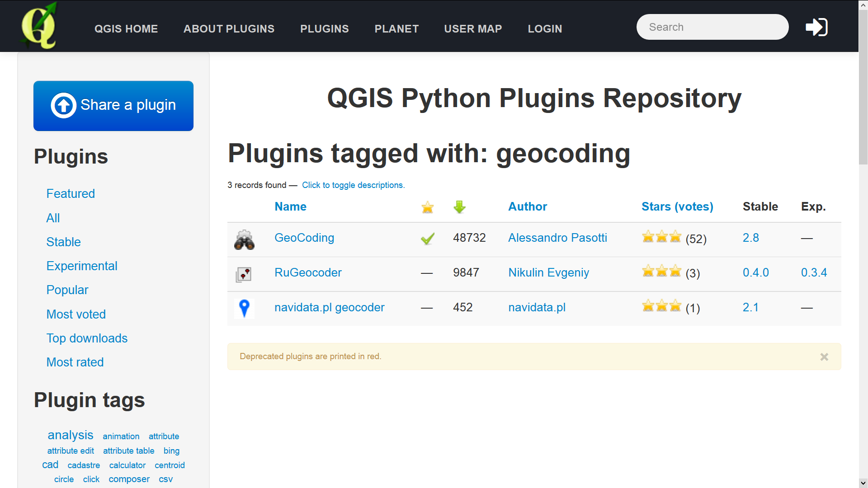The height and width of the screenshot is (488, 868).
Task: Open GeoCoding stable version 2.8
Action: click(750, 238)
